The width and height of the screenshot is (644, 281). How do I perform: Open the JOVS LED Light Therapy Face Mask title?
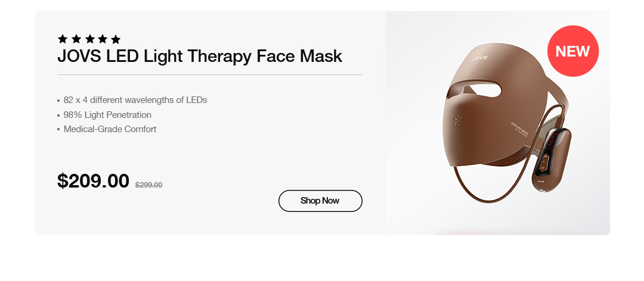coord(200,56)
